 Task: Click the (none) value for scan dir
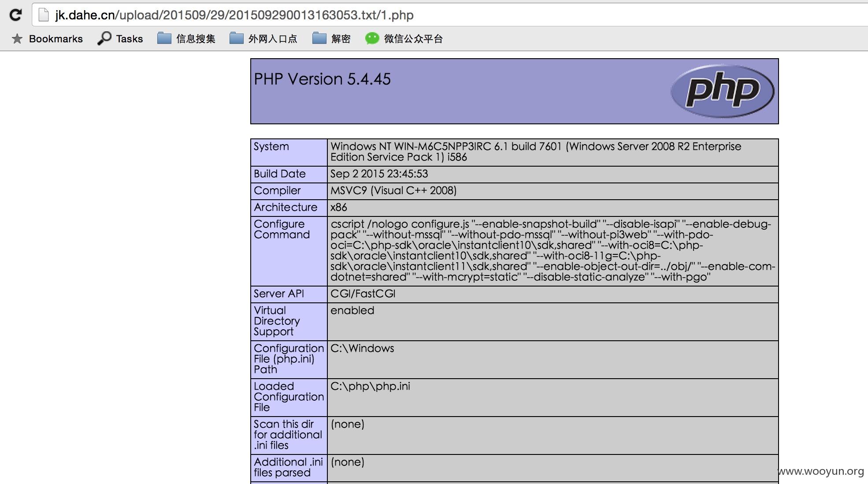pyautogui.click(x=348, y=424)
